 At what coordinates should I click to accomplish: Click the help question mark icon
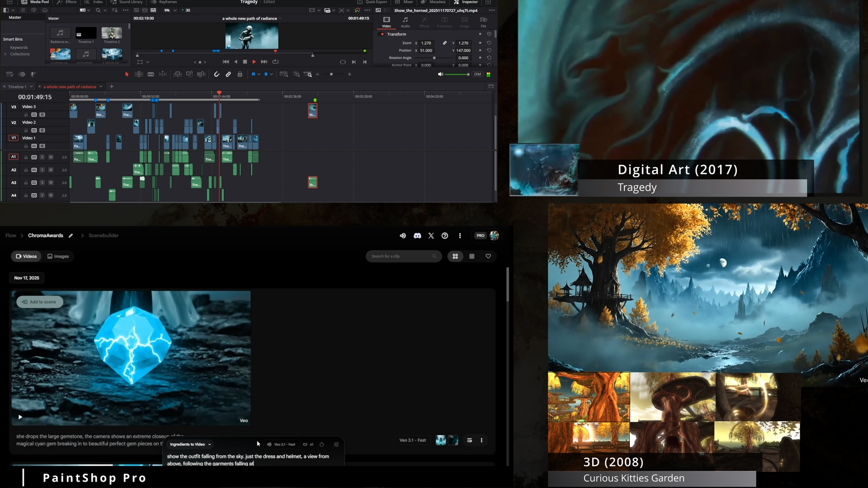445,235
